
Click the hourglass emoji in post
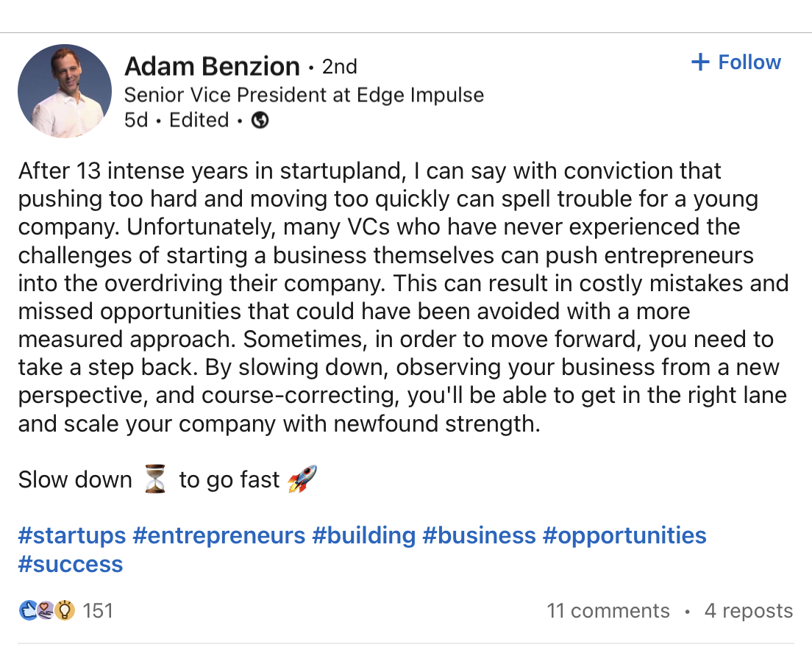pyautogui.click(x=155, y=479)
